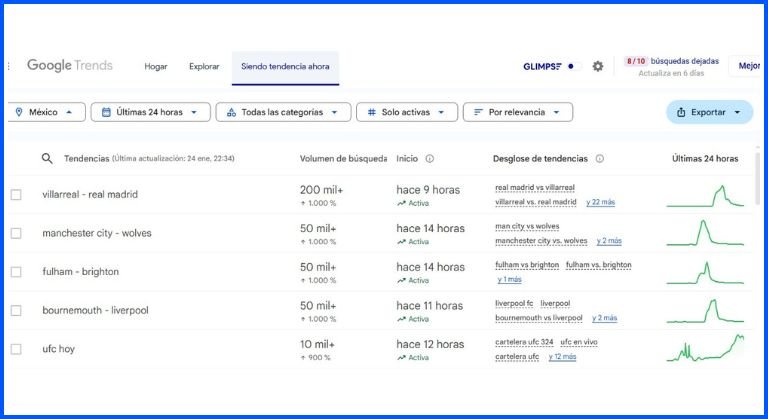The width and height of the screenshot is (768, 419).
Task: Open the manchester city - wolves trend
Action: tap(97, 233)
